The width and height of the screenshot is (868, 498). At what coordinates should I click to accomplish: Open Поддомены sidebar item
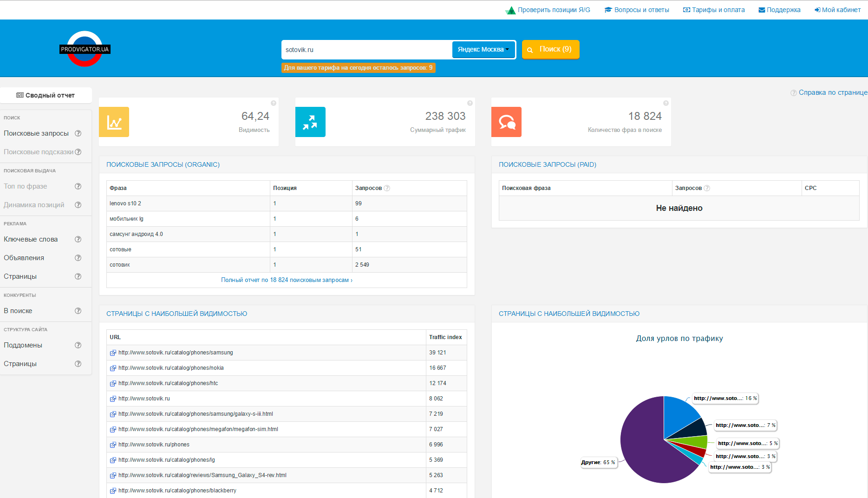point(23,345)
